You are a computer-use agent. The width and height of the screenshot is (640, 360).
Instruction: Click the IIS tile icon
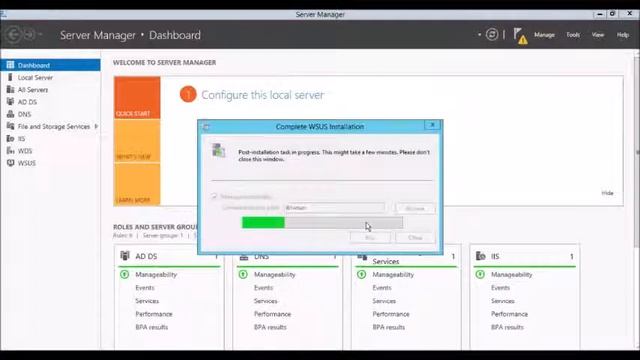pos(480,256)
